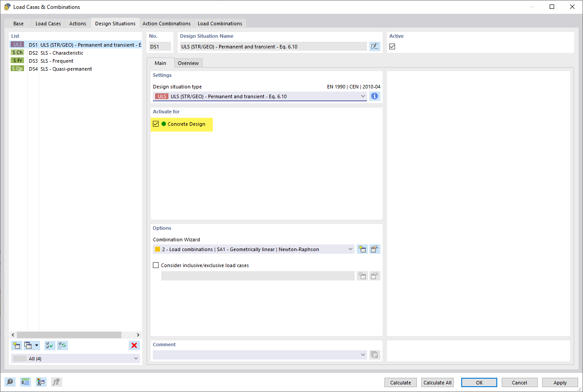
Task: Enable Consider inclusive/exclusive load cases
Action: point(156,265)
